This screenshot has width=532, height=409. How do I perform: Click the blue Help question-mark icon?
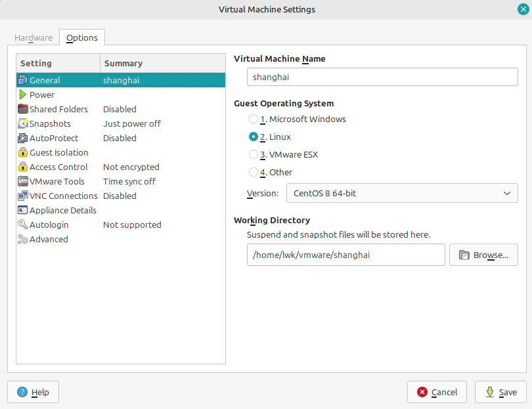tap(22, 392)
